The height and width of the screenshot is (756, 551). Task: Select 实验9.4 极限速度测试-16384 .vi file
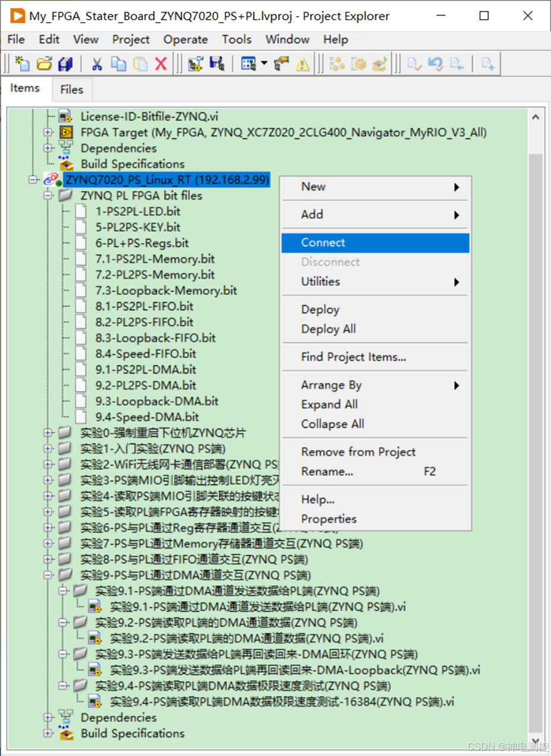coord(282,701)
